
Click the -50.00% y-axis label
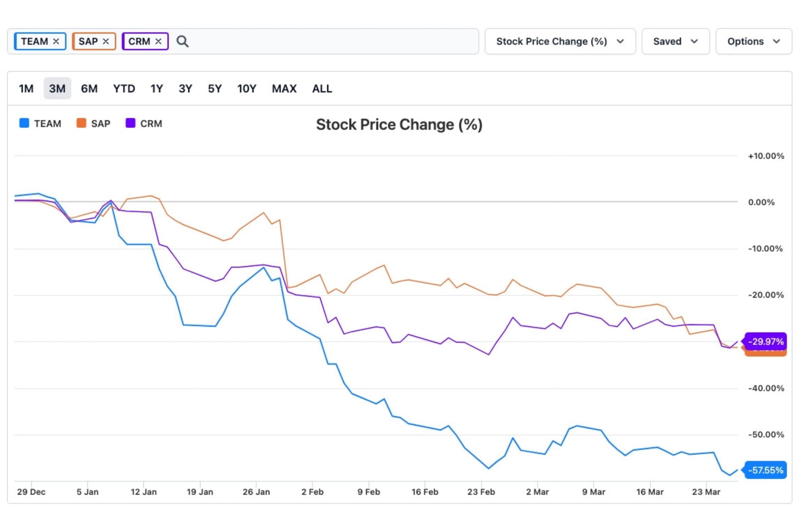pyautogui.click(x=766, y=435)
